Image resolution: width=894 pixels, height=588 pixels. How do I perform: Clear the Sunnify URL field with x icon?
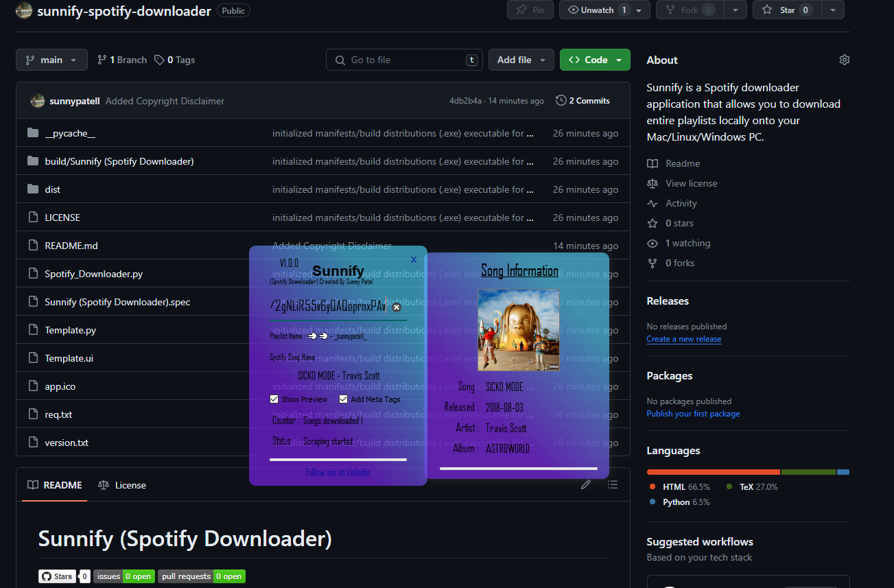[x=397, y=307]
